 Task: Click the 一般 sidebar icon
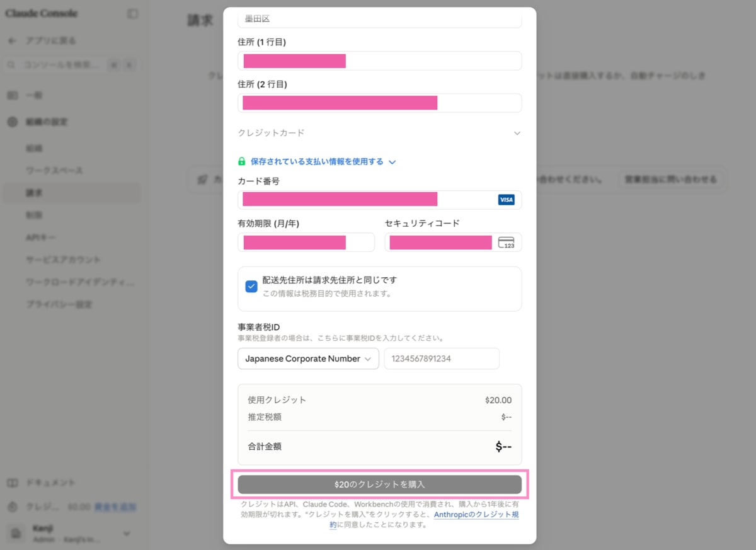[12, 95]
